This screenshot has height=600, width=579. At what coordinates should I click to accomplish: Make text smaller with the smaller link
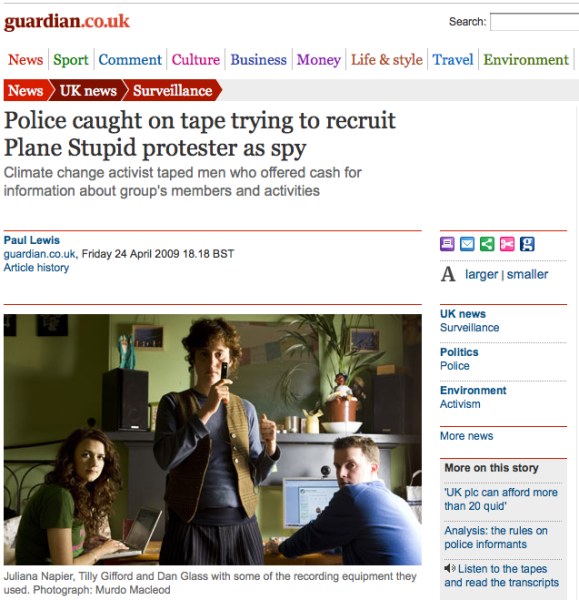coord(527,274)
